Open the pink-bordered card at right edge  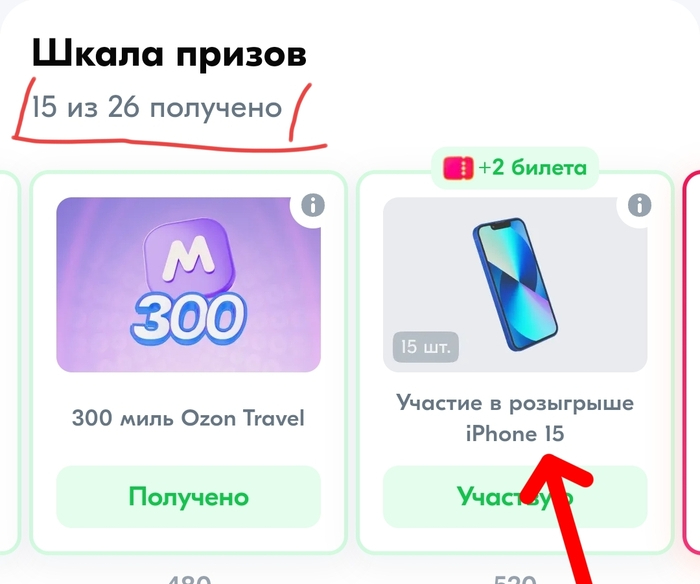[692, 363]
